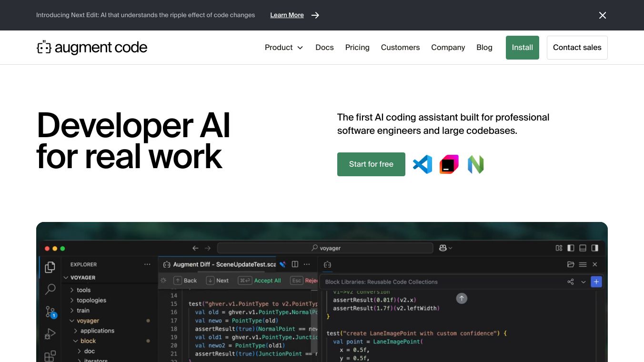Image resolution: width=644 pixels, height=362 pixels.
Task: Open the Pricing nav link
Action: (x=357, y=48)
